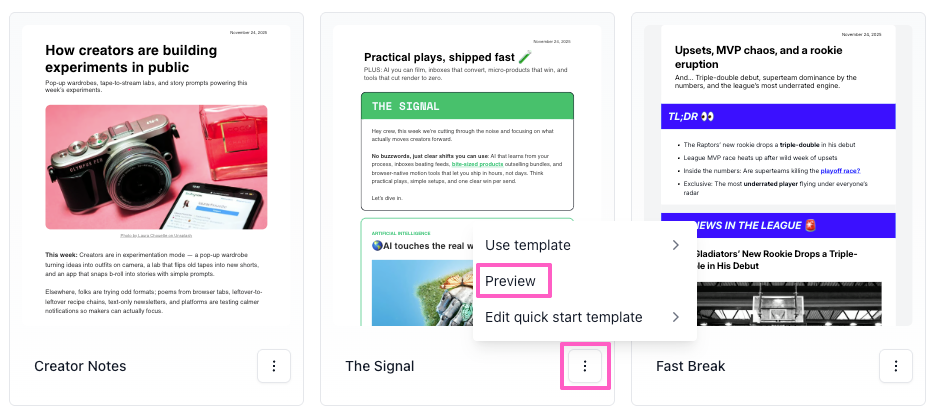Click the globe emoji before "AI touches the real"
The width and height of the screenshot is (933, 410).
(x=378, y=245)
